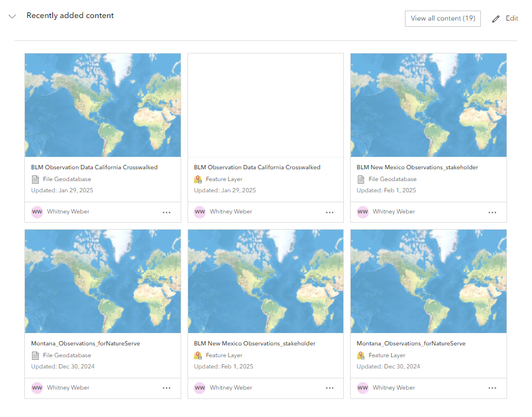The height and width of the screenshot is (417, 532).
Task: Click WW avatar on New Mexico geodatabase card
Action: 363,212
